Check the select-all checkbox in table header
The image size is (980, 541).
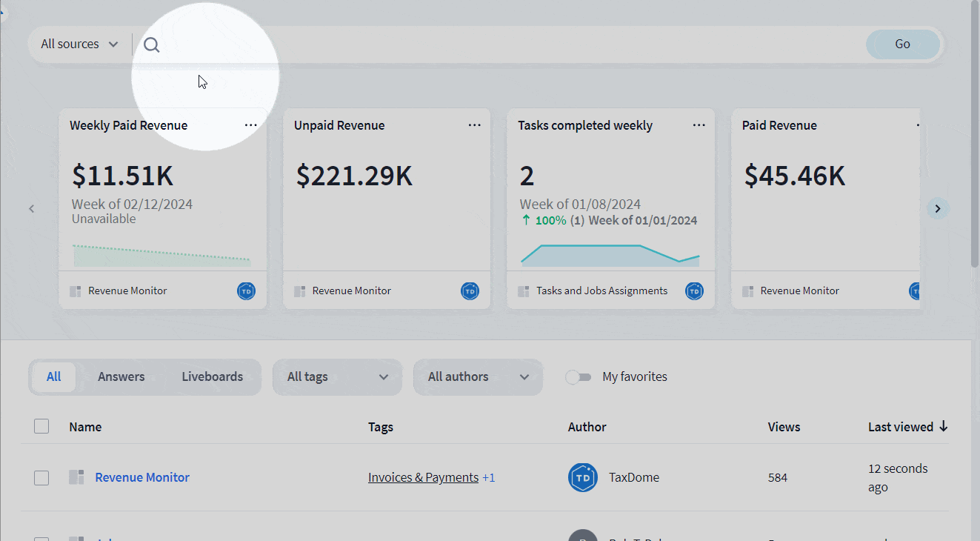(41, 426)
